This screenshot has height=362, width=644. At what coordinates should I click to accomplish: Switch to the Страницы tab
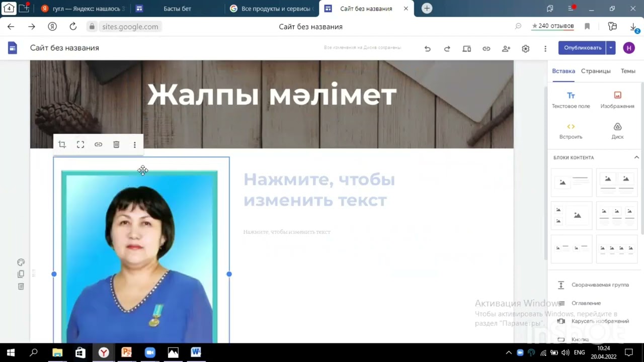tap(596, 71)
